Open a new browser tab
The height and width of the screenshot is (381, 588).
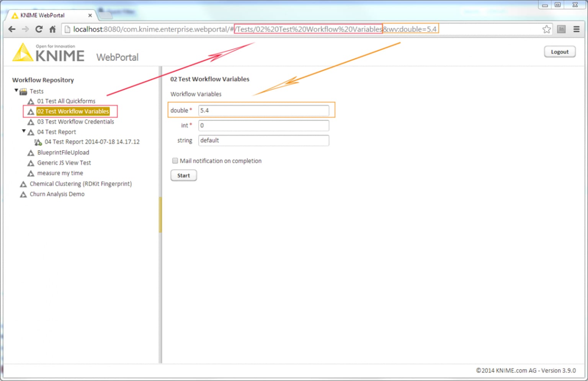coord(105,15)
